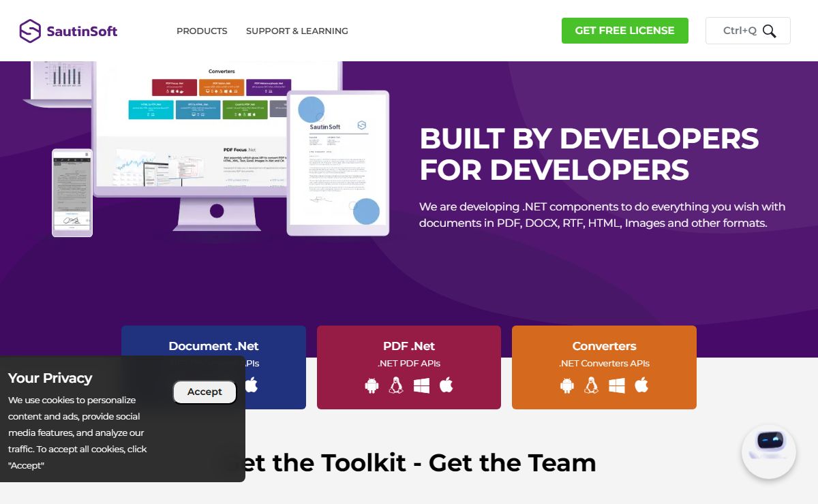
Task: Click Windows icon in Converters card
Action: [617, 386]
